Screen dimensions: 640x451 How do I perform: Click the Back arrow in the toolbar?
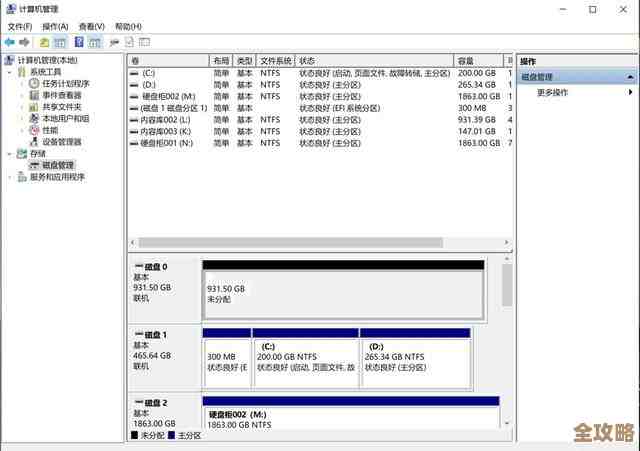pyautogui.click(x=10, y=42)
